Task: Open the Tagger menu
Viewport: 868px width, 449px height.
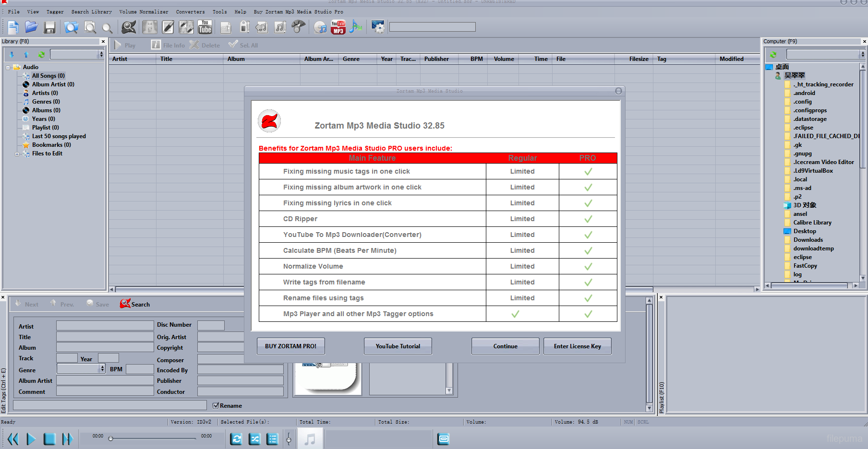Action: click(55, 12)
